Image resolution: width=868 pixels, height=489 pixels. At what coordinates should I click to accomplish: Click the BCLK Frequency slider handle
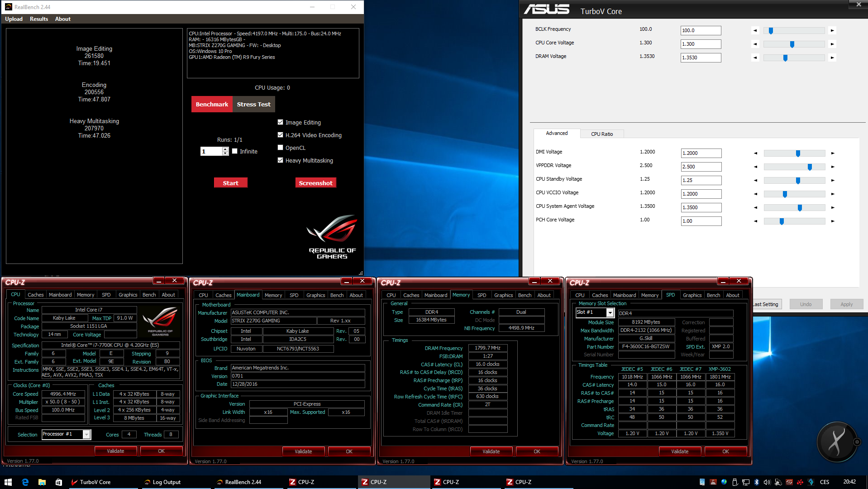tap(771, 31)
